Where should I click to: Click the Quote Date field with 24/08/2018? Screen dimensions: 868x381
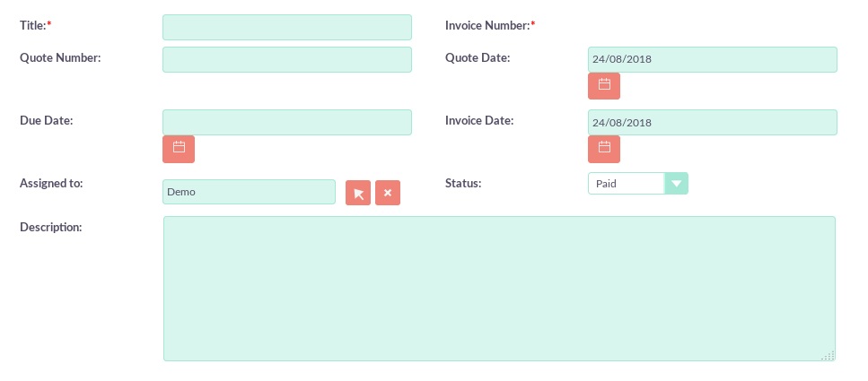tap(712, 59)
